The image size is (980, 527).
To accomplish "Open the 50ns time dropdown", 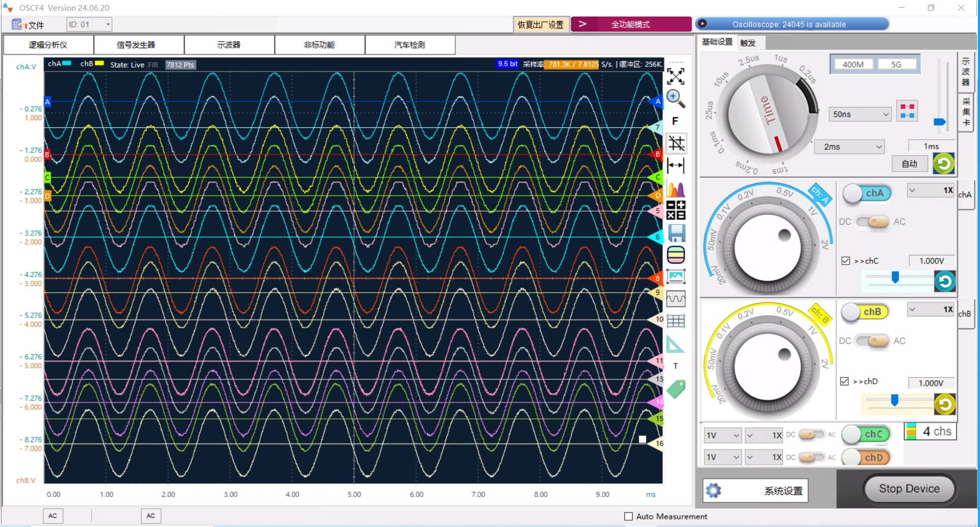I will pos(860,114).
